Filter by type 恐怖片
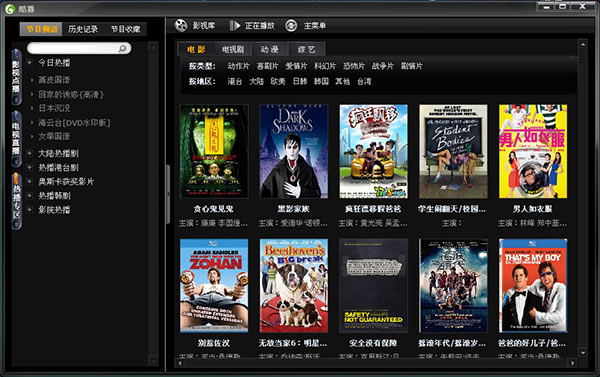600x377 pixels. (354, 66)
